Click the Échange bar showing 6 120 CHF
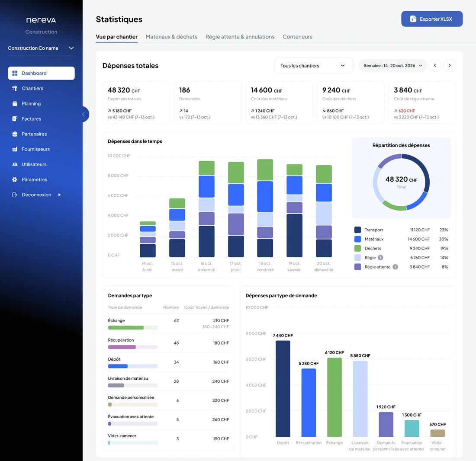This screenshot has width=476, height=461. (334, 397)
